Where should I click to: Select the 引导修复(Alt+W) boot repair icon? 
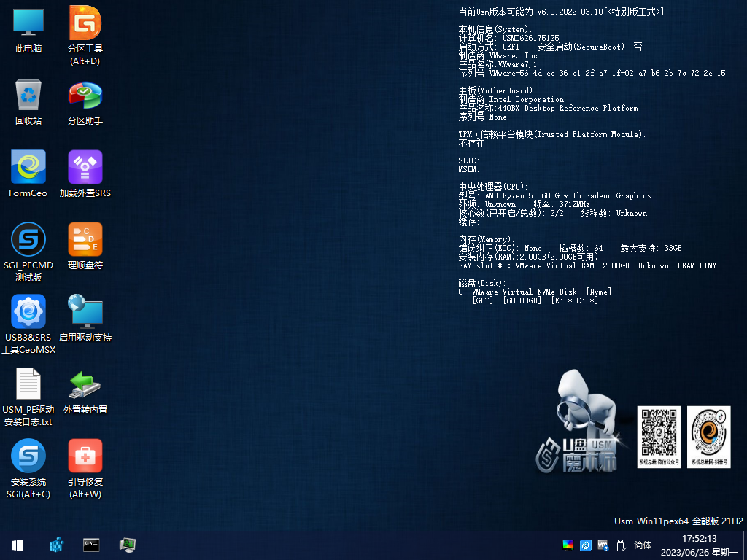[85, 469]
